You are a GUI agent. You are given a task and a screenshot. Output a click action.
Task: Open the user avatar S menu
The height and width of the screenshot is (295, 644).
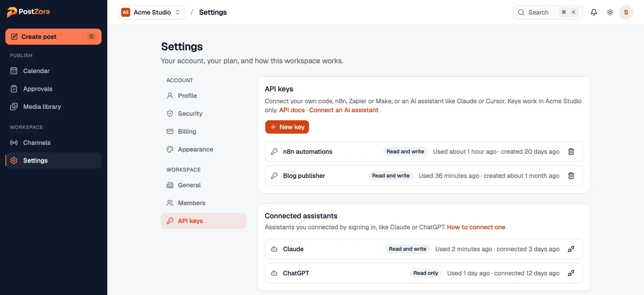point(626,12)
